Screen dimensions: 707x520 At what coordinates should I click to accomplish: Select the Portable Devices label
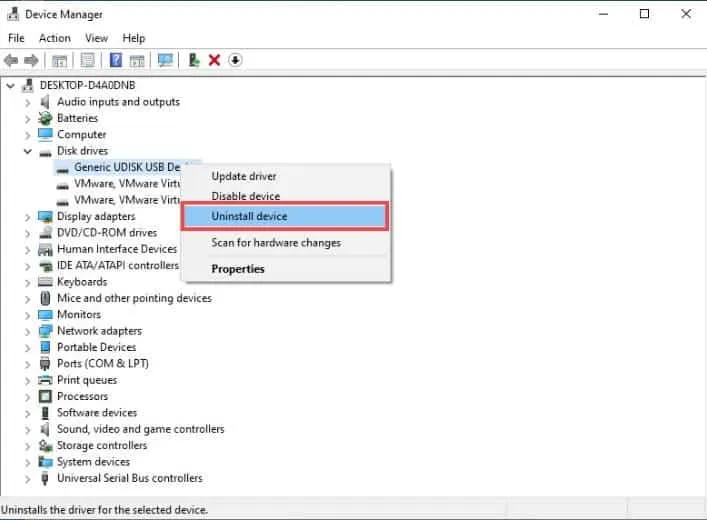pyautogui.click(x=96, y=347)
